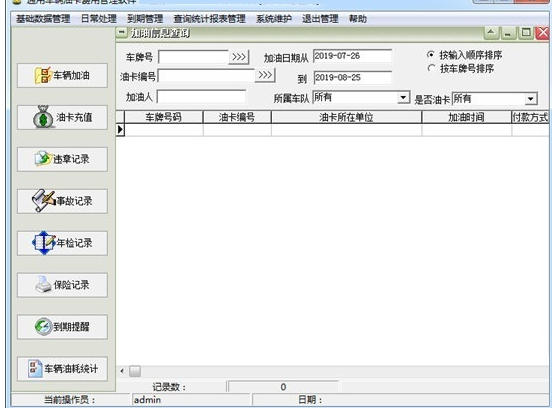Click the 加油人 input field

(x=201, y=96)
